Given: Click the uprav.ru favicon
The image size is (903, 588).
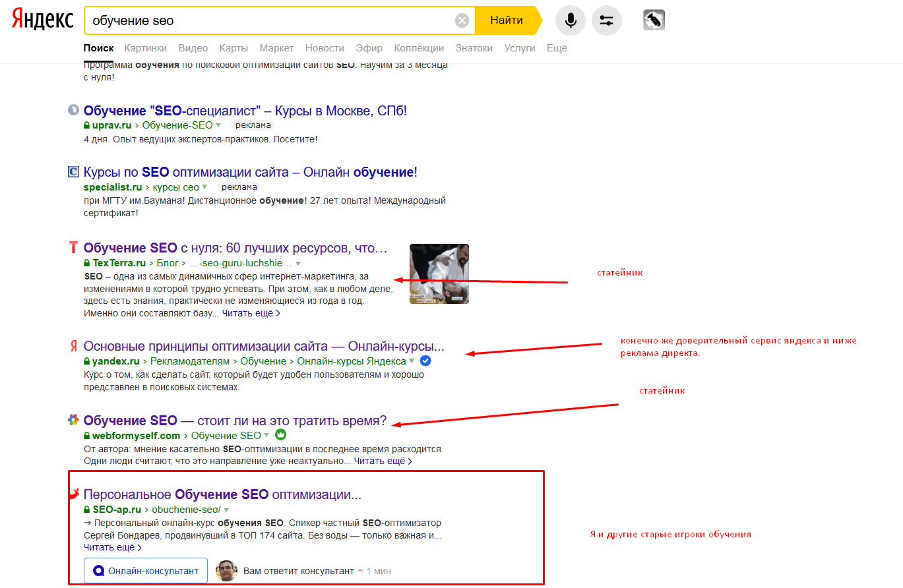Looking at the screenshot, I should tap(73, 110).
